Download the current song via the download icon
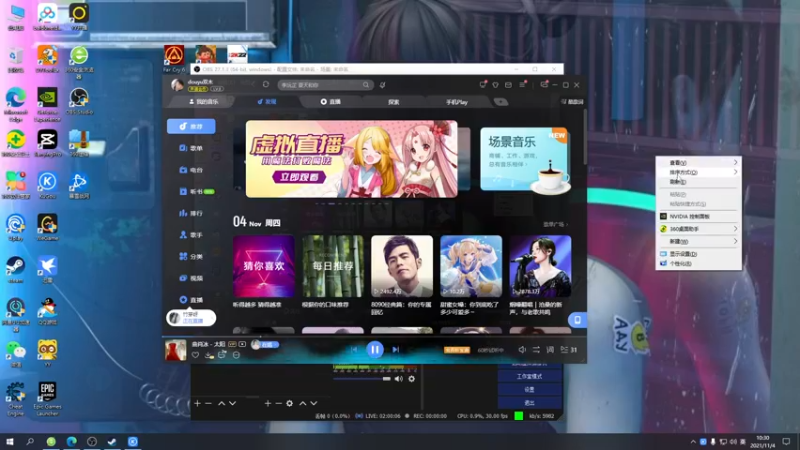This screenshot has width=800, height=450. pos(209,355)
